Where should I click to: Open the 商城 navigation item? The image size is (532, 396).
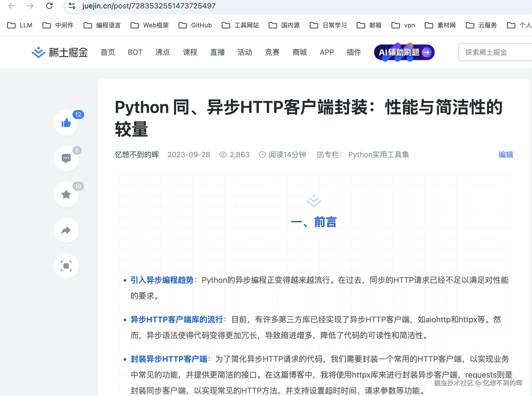300,52
